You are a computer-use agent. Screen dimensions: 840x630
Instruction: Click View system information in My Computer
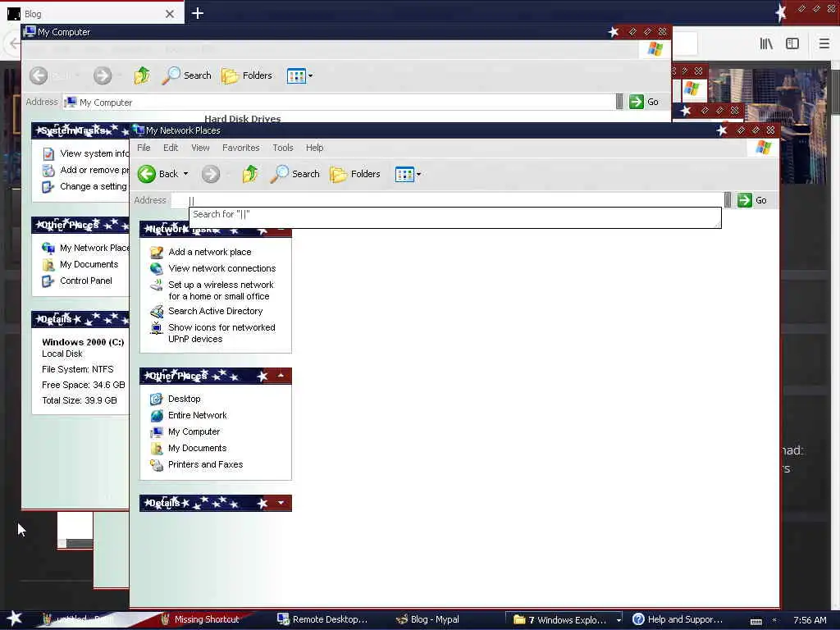coord(94,153)
